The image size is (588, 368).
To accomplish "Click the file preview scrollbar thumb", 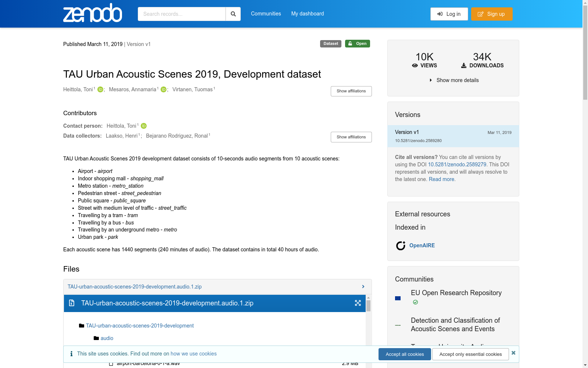I will point(368,306).
